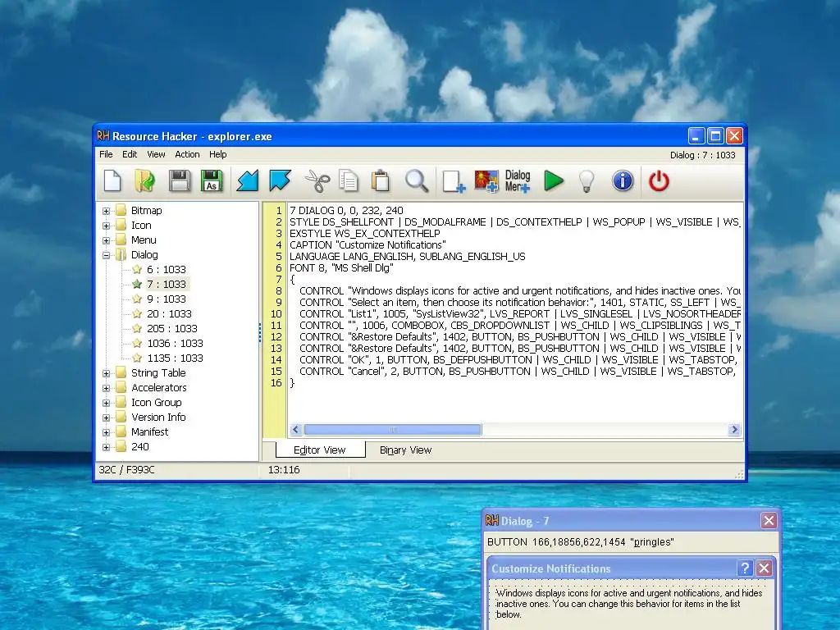Click the green Save As floppy icon

212,181
